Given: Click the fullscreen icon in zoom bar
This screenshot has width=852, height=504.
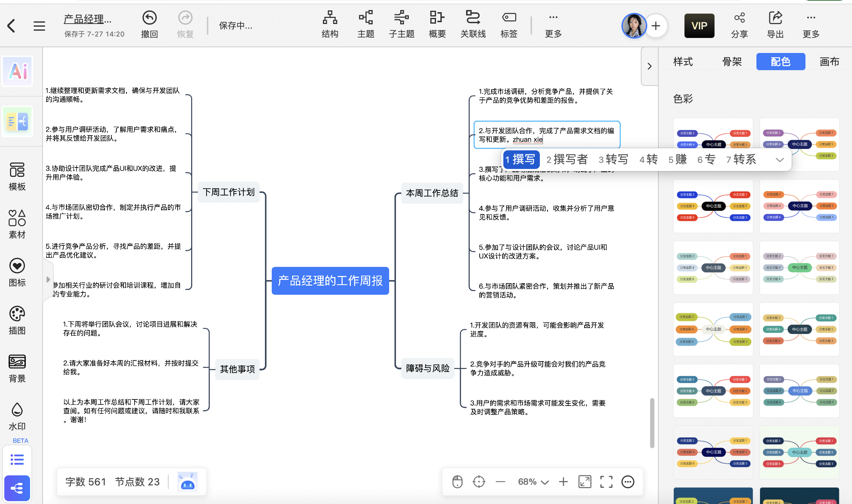Looking at the screenshot, I should (606, 482).
